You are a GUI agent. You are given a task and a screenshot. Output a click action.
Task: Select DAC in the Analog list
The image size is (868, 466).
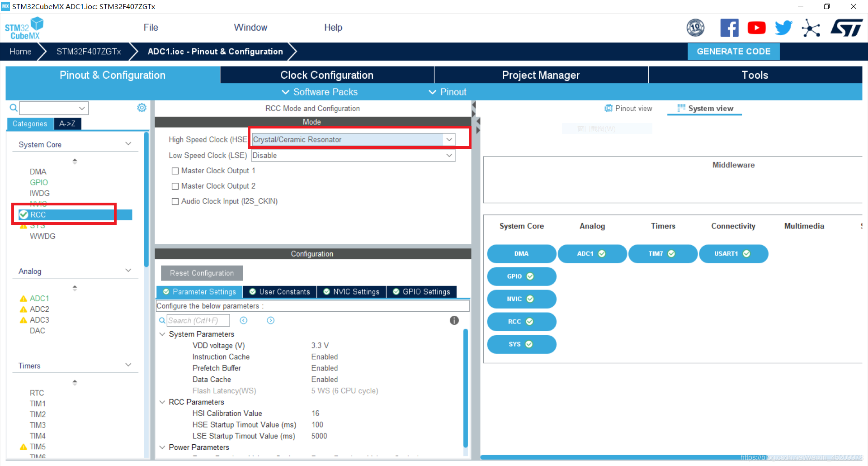click(x=38, y=331)
